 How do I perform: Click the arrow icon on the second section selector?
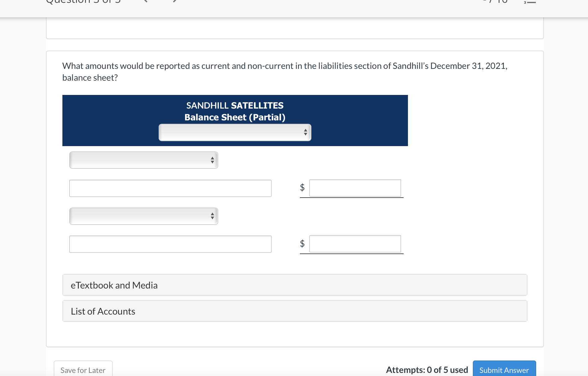[x=212, y=216]
